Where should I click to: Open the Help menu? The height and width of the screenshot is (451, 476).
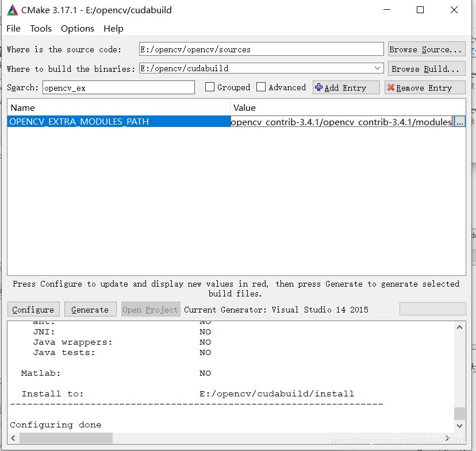click(113, 29)
